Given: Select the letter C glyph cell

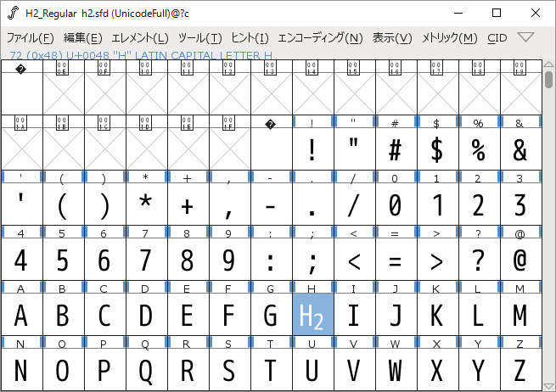Looking at the screenshot, I should (x=105, y=315).
